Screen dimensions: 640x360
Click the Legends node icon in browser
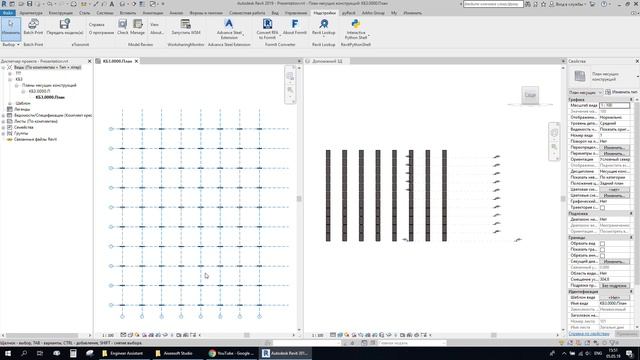click(x=10, y=109)
